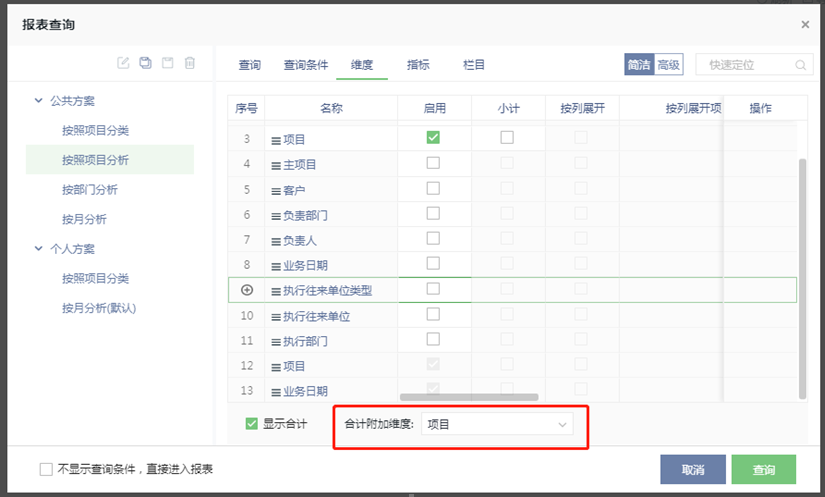Viewport: 825px width, 497px height.
Task: Click the 取消 button
Action: tap(693, 470)
